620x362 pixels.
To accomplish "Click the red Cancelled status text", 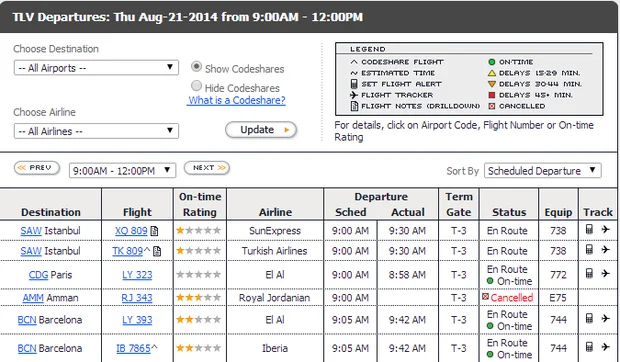I will point(512,298).
